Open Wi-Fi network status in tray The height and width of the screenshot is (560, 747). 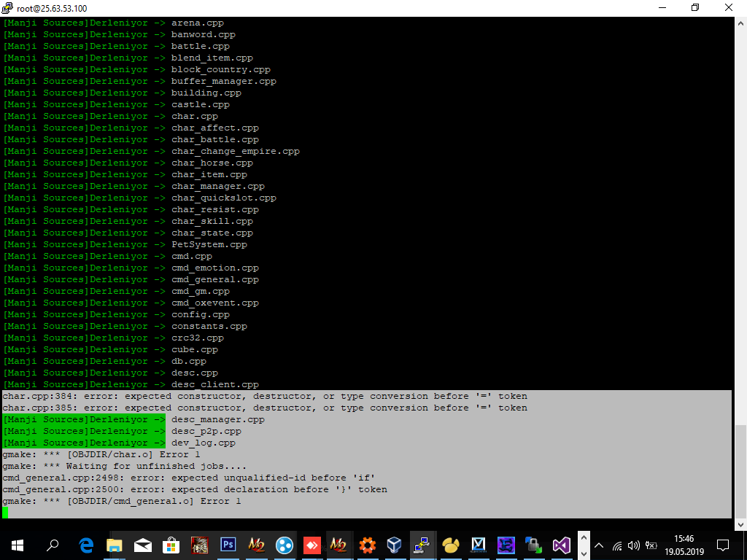[617, 545]
